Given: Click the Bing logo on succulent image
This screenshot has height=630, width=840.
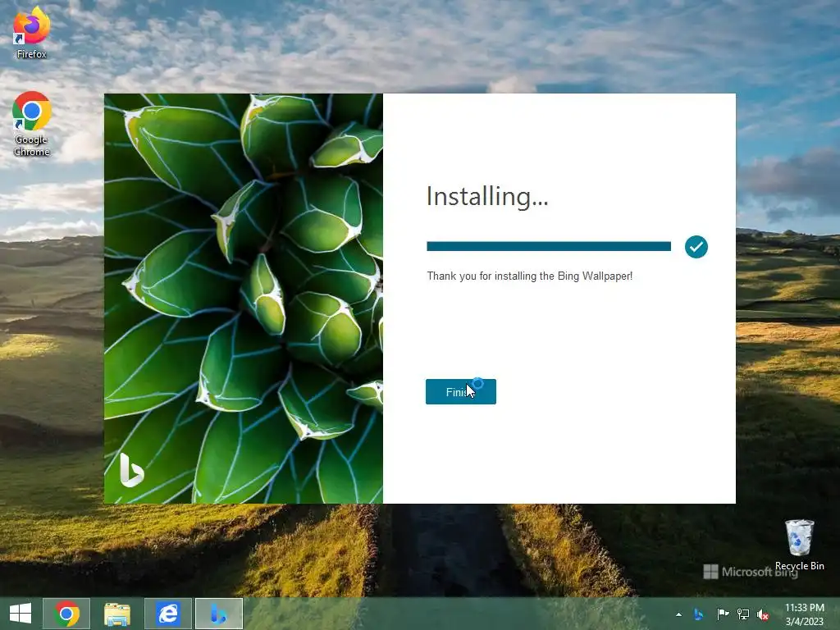Looking at the screenshot, I should pos(131,470).
